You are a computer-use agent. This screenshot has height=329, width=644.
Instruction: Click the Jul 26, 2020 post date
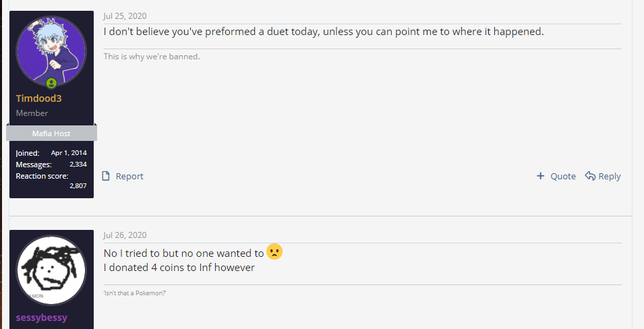point(125,235)
